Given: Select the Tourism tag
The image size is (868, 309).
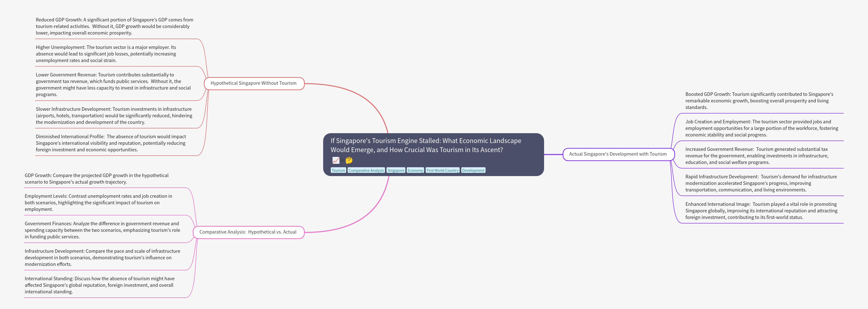Looking at the screenshot, I should pos(338,170).
